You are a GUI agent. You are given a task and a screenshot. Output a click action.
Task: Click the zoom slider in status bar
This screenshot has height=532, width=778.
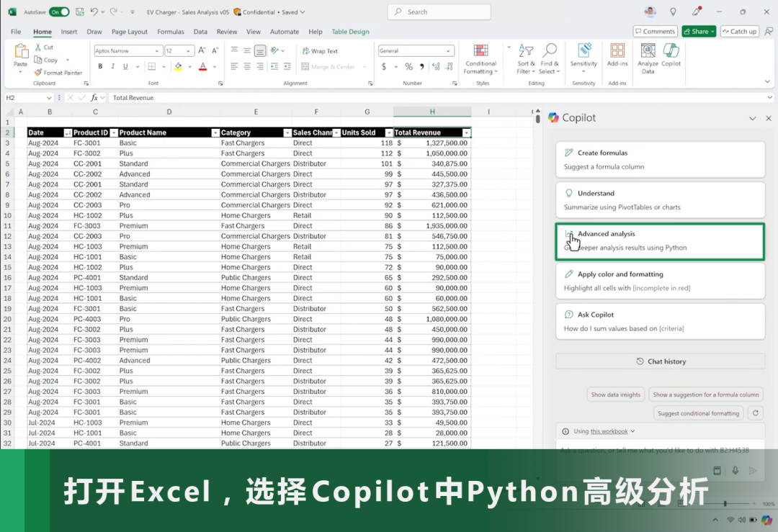(x=725, y=503)
